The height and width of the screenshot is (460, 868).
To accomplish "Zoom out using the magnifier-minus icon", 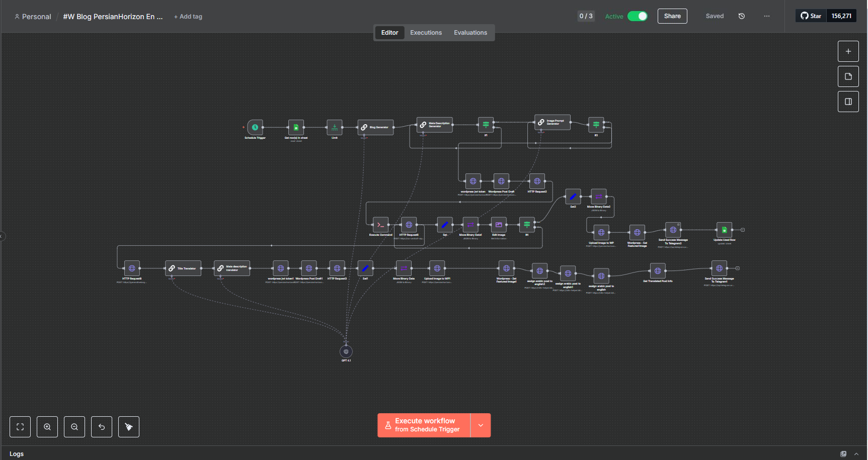I will (x=74, y=426).
